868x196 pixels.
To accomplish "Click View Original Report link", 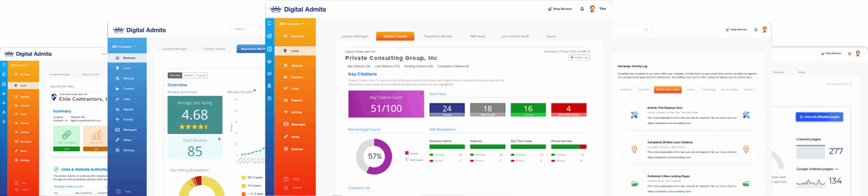I will coord(839,84).
